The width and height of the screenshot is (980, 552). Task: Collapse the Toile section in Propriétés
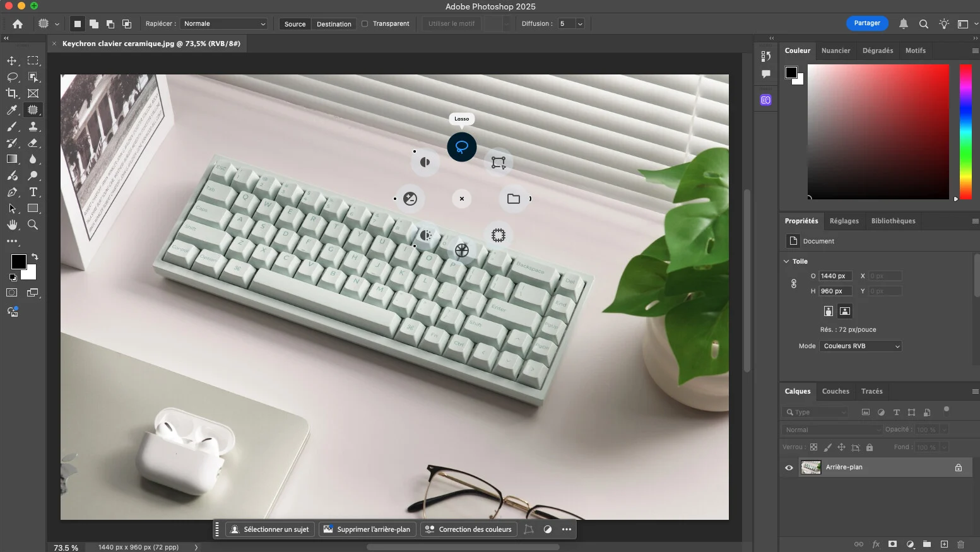point(786,261)
